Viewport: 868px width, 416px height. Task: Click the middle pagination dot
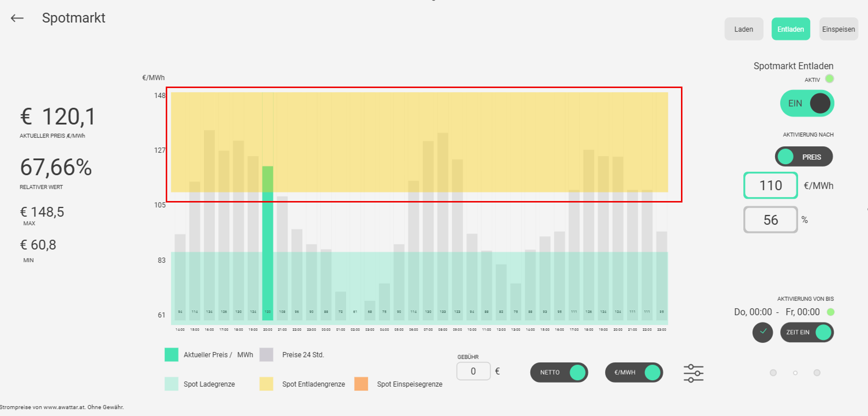pyautogui.click(x=795, y=373)
